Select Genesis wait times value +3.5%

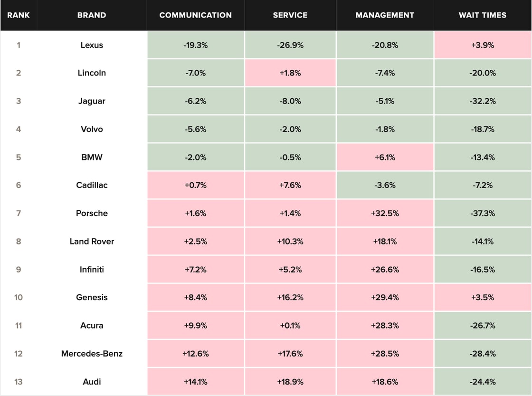[483, 297]
